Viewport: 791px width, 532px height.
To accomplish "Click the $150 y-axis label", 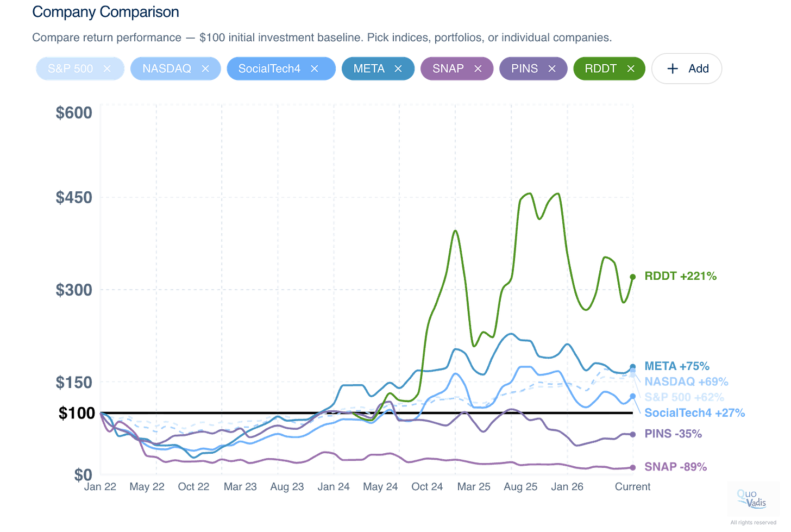I will tap(74, 382).
